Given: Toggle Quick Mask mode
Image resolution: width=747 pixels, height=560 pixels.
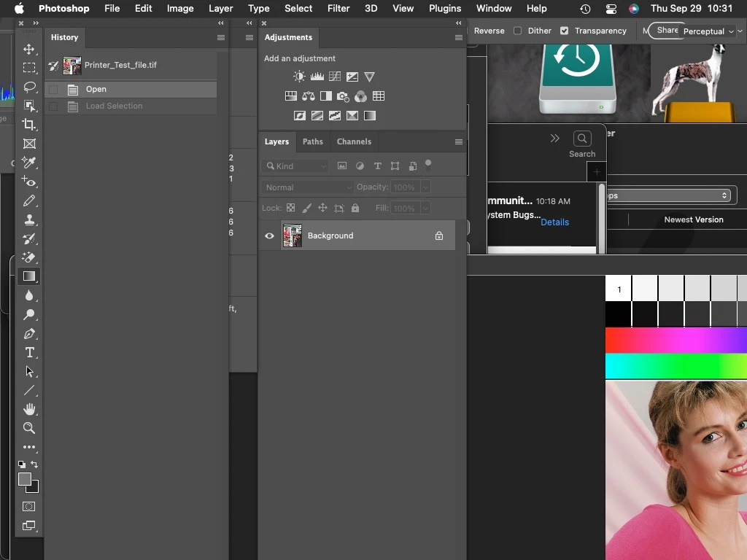Looking at the screenshot, I should click(x=29, y=506).
